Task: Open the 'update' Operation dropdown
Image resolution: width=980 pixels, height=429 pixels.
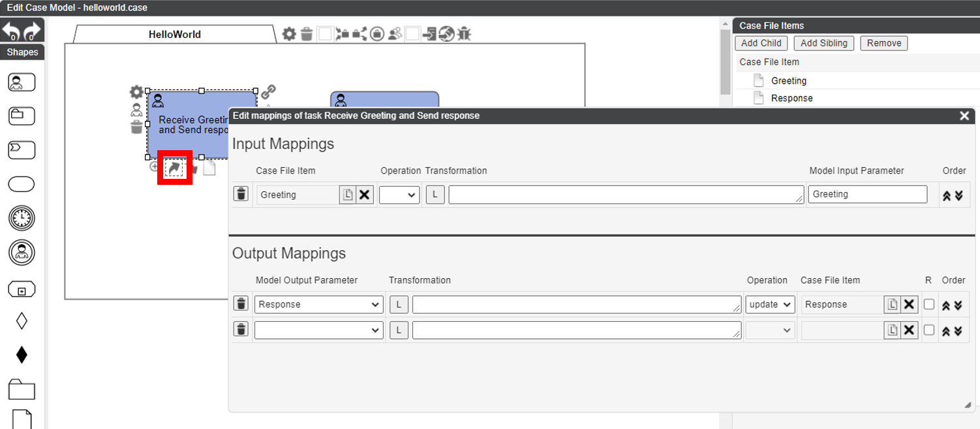Action: 771,304
